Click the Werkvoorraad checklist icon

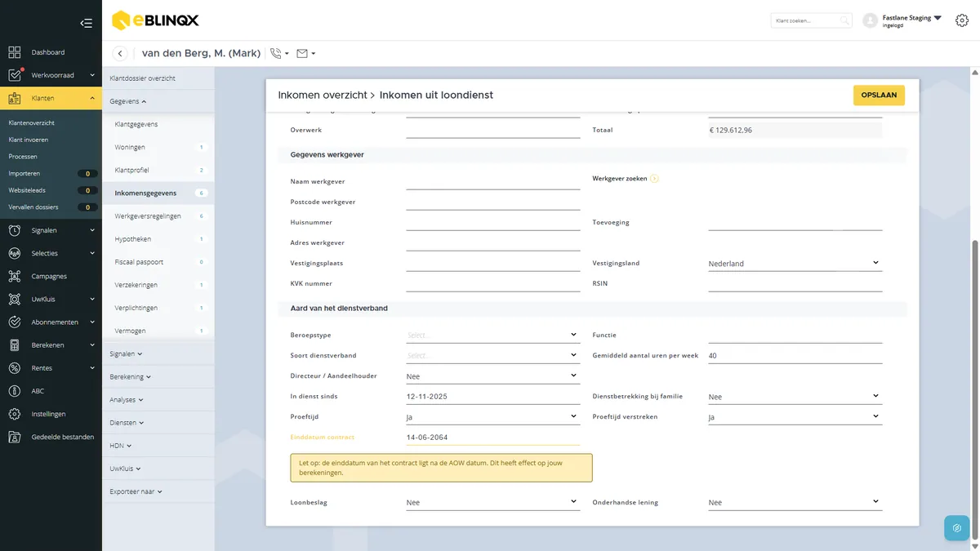tap(15, 75)
